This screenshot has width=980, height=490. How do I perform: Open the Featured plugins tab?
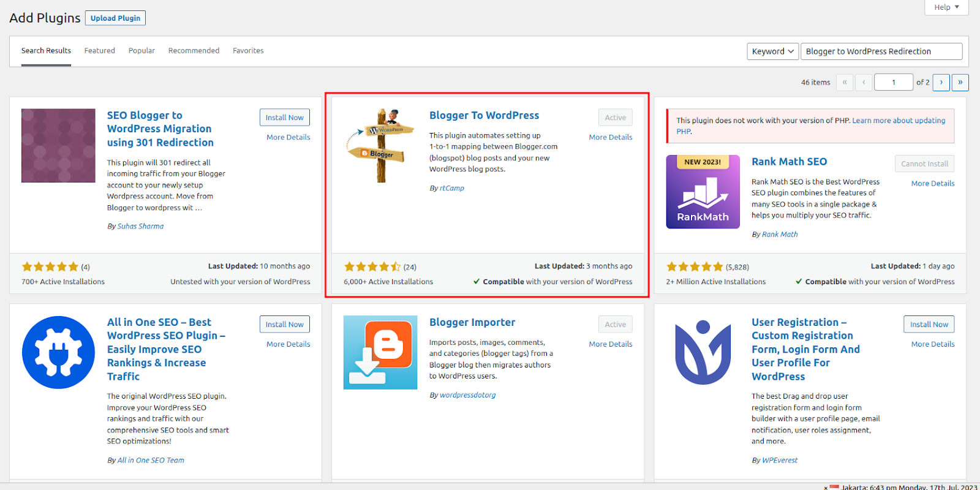point(100,51)
